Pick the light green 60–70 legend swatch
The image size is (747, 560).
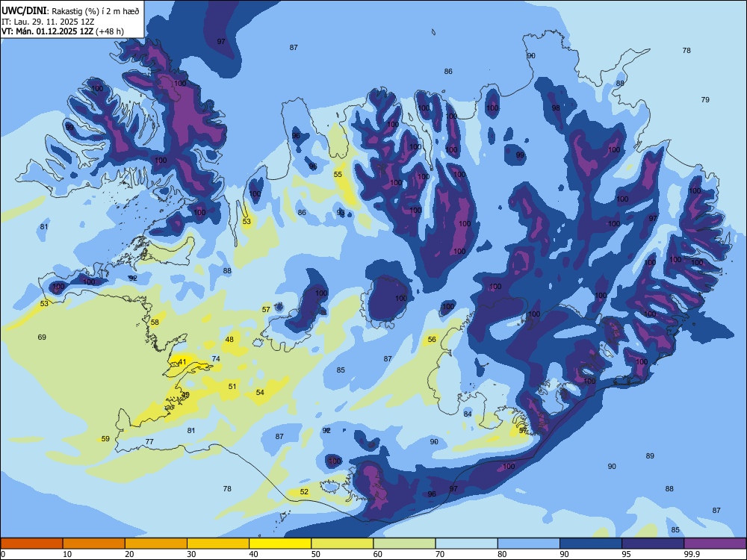[x=404, y=544]
